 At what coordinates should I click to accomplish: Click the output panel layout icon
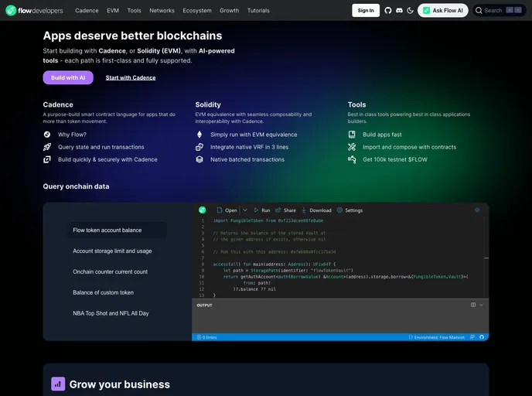click(x=473, y=305)
